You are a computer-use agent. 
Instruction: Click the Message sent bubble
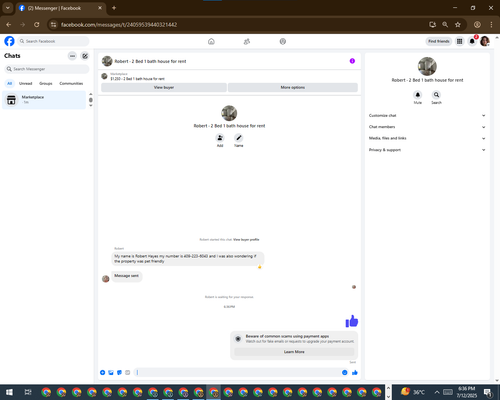pos(126,276)
